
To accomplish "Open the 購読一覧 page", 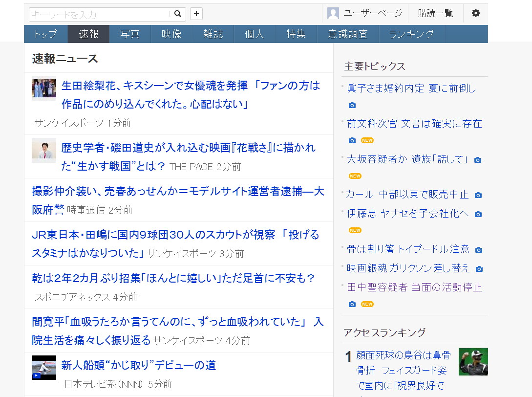I will point(435,14).
